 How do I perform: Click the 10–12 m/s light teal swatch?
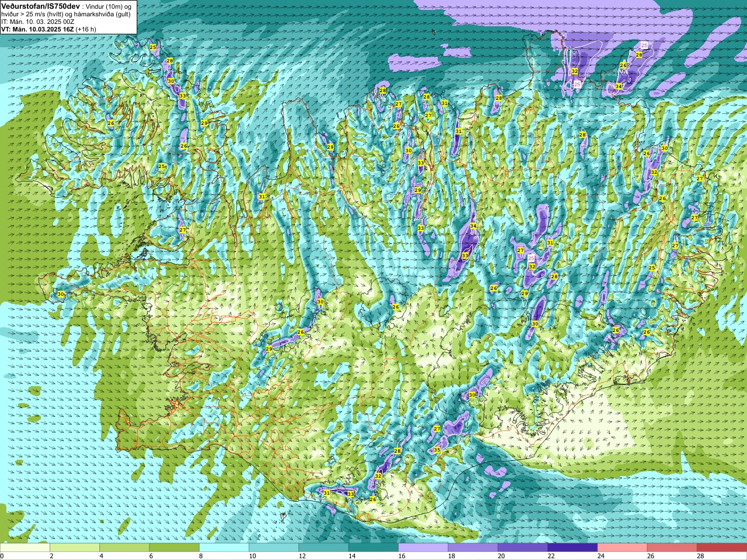click(274, 547)
